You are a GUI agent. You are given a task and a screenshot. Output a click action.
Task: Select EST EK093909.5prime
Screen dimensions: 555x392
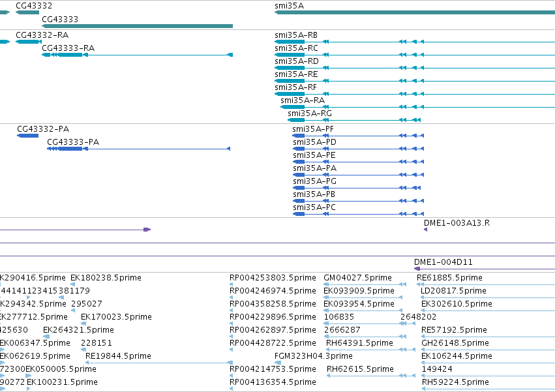[x=359, y=291]
